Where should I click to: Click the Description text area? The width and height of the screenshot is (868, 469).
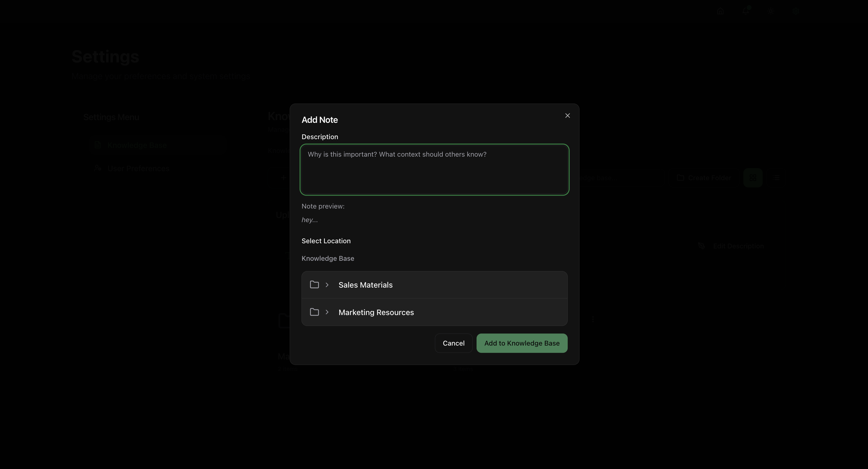(434, 170)
